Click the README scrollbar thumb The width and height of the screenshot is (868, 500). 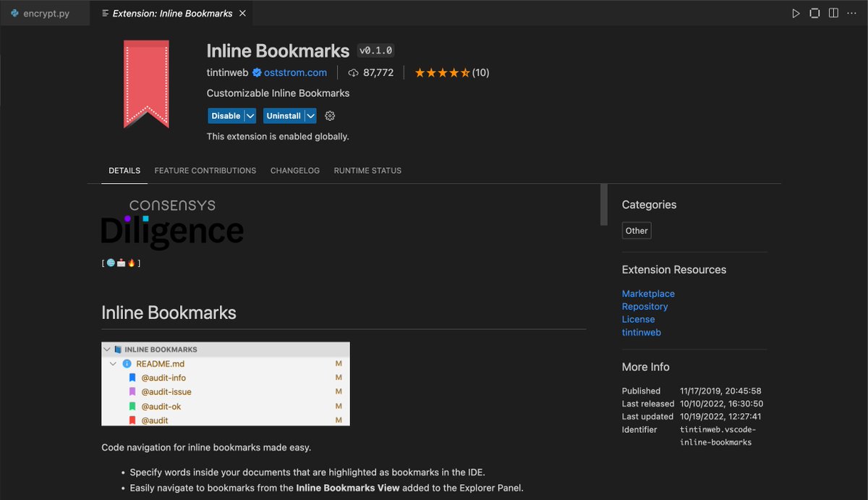604,205
